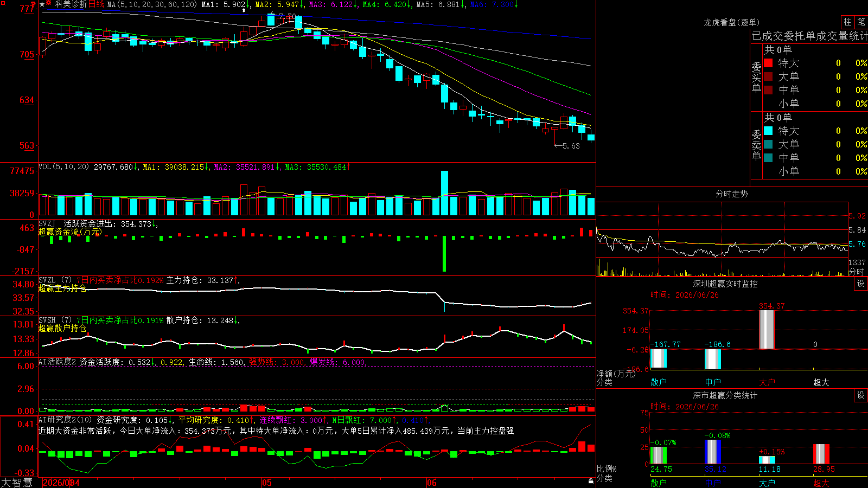The image size is (868, 488).
Task: Click the tallest green bar in 超赢资金流 chart
Action: coord(444,254)
